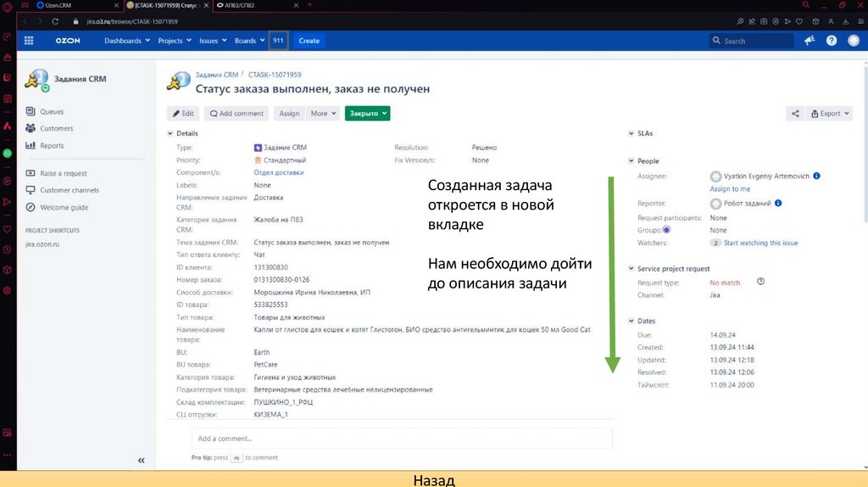Open the feedback megaphone icon
The height and width of the screenshot is (487, 868).
[x=810, y=41]
